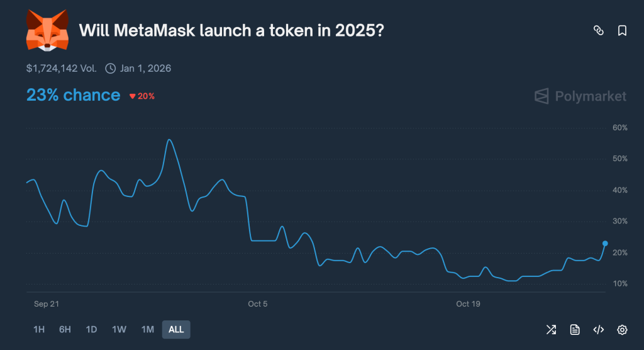
Task: Open the document details icon
Action: coord(574,329)
